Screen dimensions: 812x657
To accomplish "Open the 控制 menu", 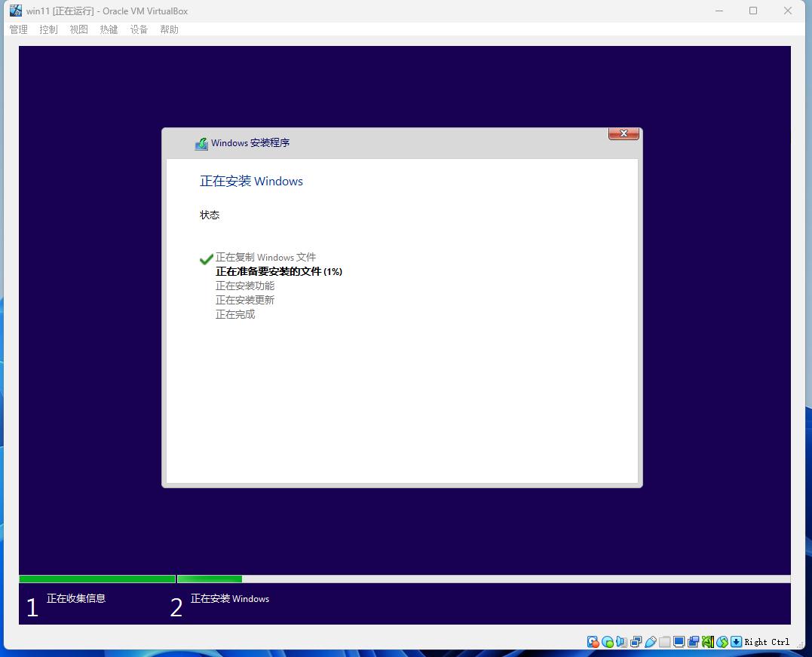I will click(49, 29).
